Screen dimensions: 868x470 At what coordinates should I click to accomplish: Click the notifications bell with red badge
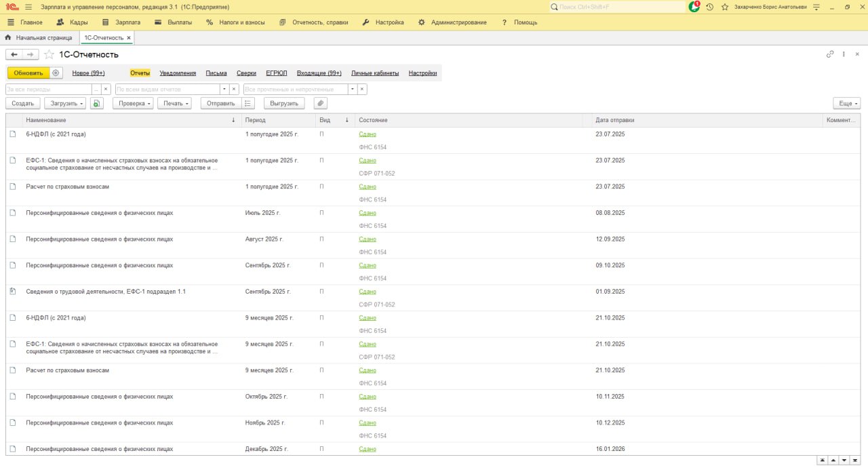click(694, 7)
